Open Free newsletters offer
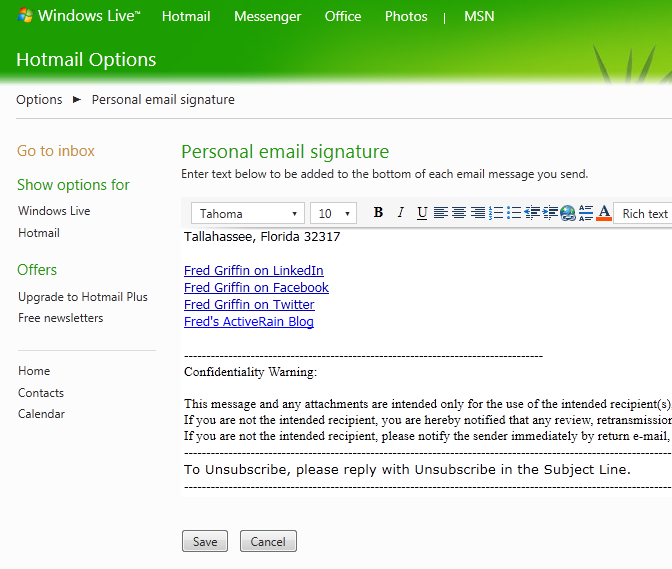 click(x=60, y=318)
